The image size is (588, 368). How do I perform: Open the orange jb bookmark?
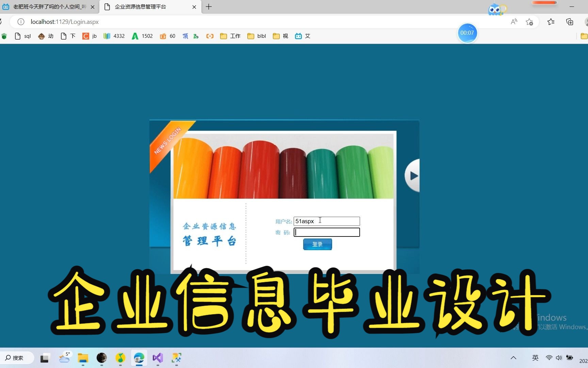point(89,36)
